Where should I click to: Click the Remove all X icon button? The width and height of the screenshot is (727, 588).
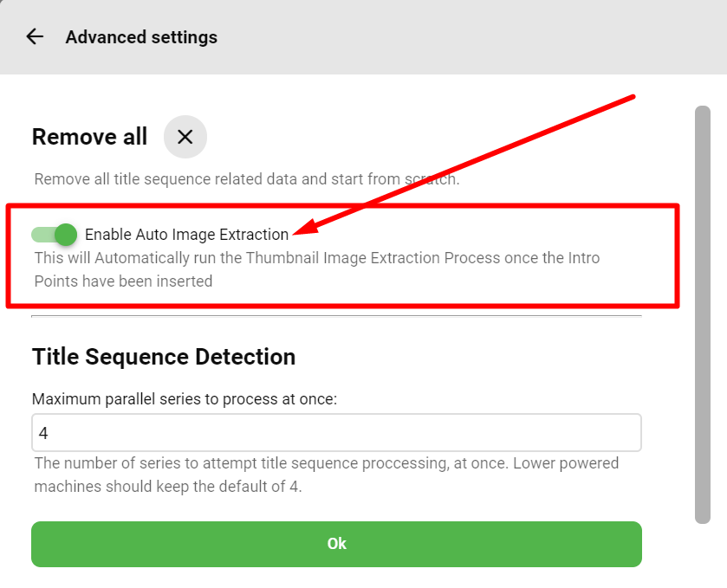click(x=185, y=137)
